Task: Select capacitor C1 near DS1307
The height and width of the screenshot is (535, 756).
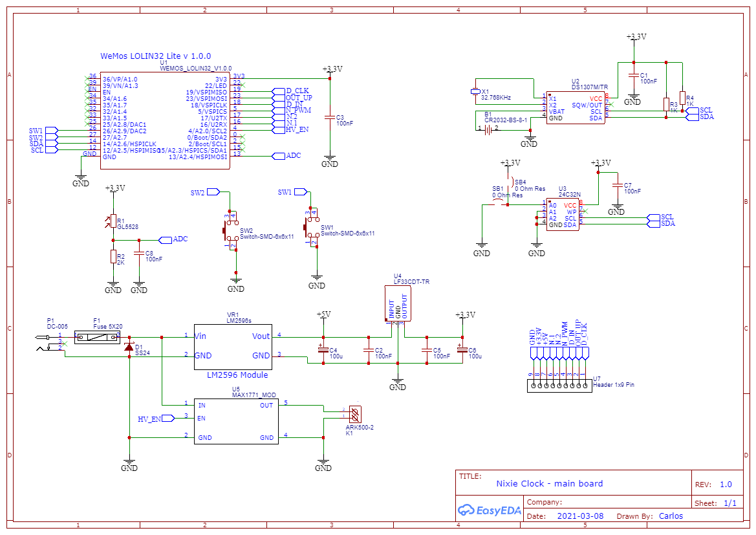Action: [x=632, y=75]
